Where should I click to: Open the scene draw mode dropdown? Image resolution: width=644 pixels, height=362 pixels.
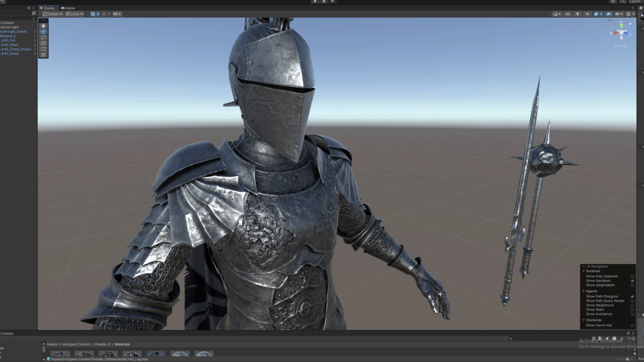[557, 14]
